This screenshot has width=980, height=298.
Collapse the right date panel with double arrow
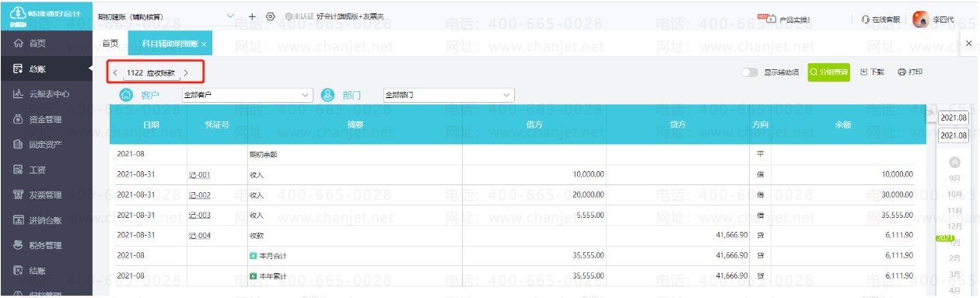pyautogui.click(x=930, y=113)
